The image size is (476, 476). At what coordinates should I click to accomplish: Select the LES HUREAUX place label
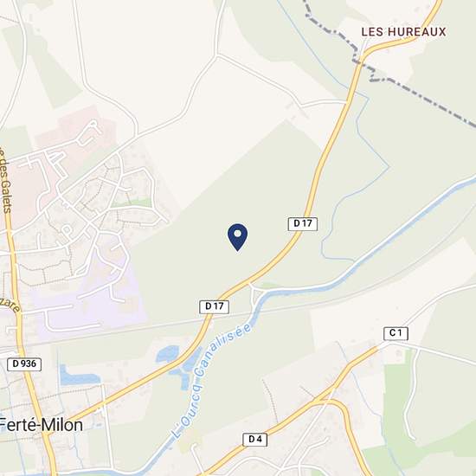click(x=403, y=32)
